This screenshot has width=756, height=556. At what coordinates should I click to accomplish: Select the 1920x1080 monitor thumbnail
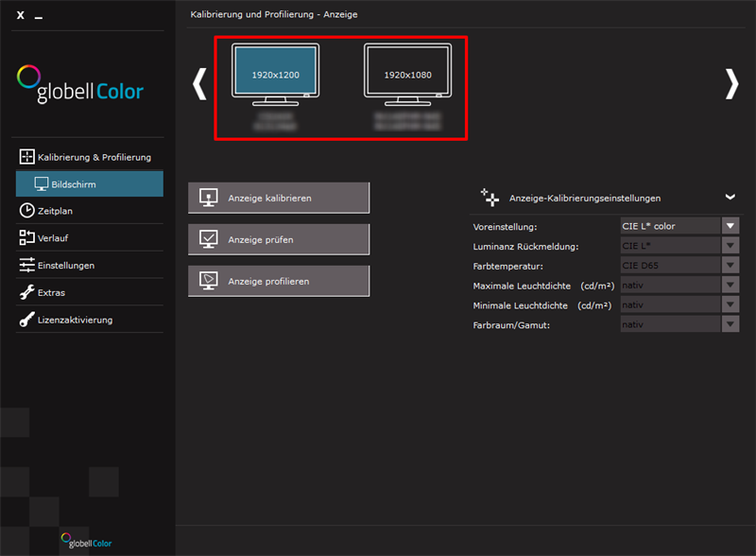(x=407, y=75)
